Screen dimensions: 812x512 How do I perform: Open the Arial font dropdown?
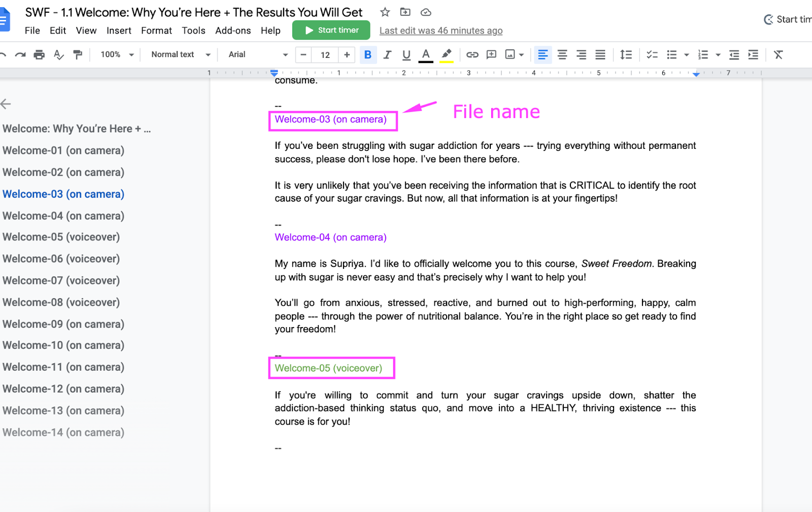(257, 55)
